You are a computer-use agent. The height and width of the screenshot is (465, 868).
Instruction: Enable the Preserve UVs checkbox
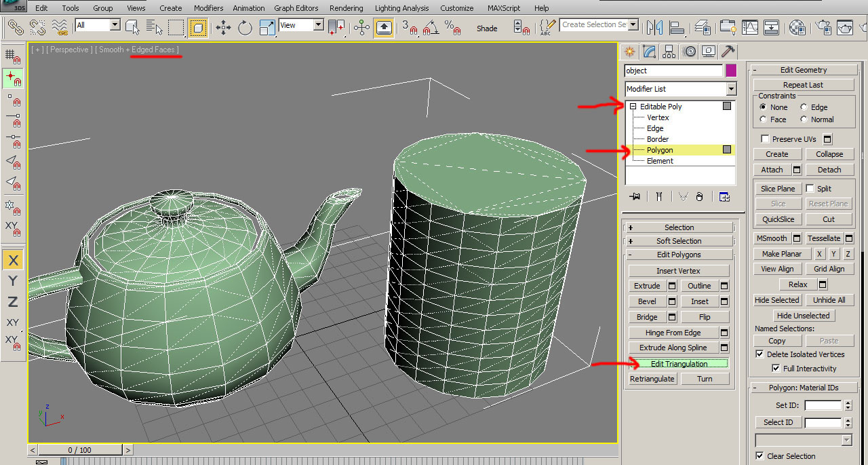click(765, 139)
